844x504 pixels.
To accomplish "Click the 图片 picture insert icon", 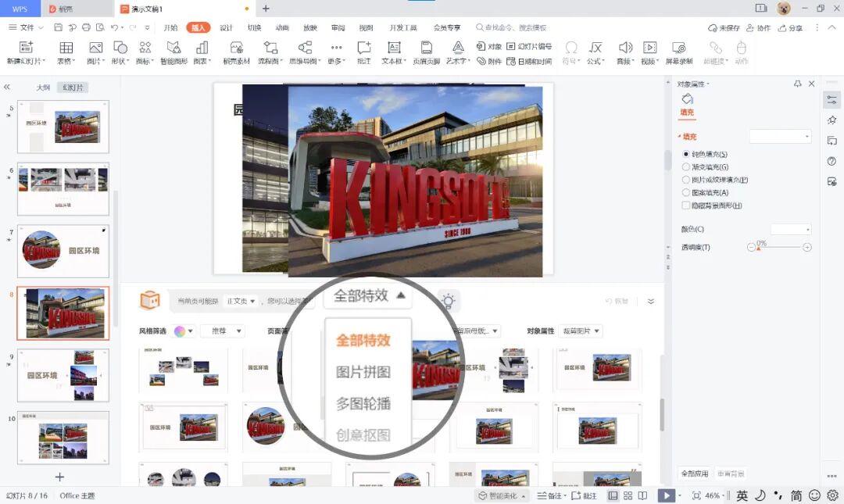I will tap(95, 48).
